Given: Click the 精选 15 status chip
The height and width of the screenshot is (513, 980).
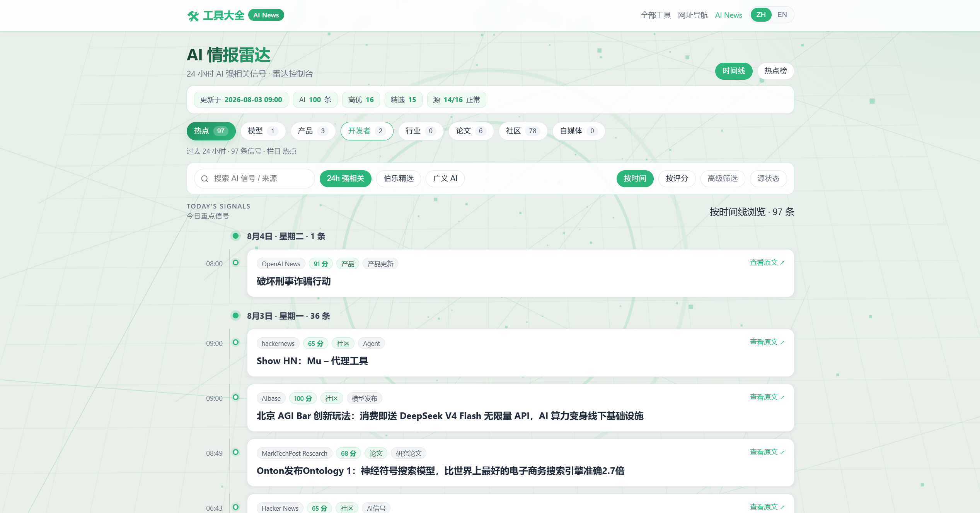Looking at the screenshot, I should click(x=403, y=100).
